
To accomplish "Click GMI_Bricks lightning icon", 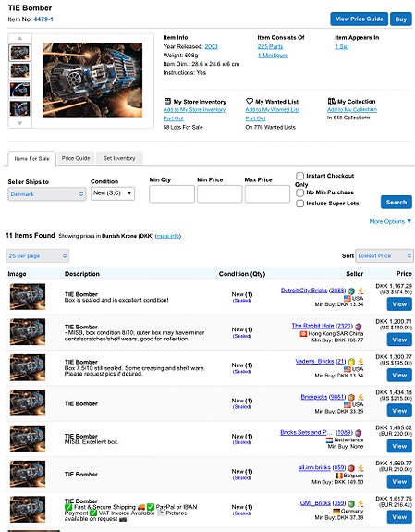I will point(360,503).
